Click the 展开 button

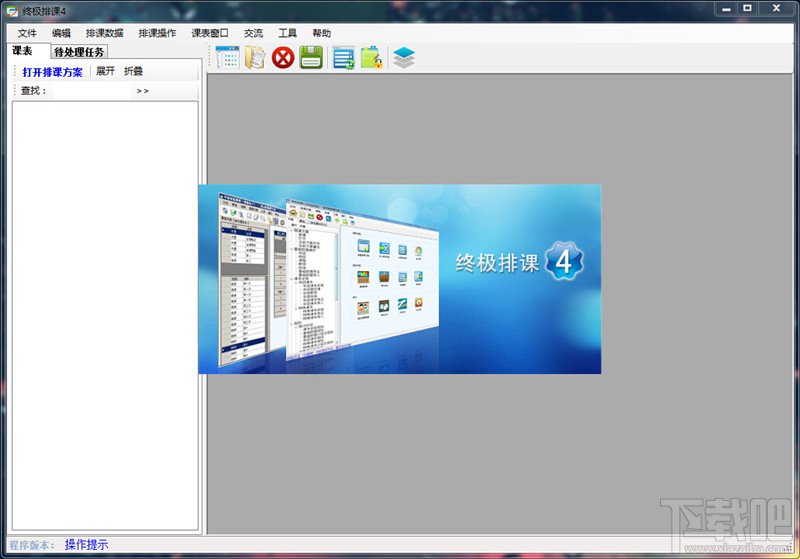tap(106, 71)
